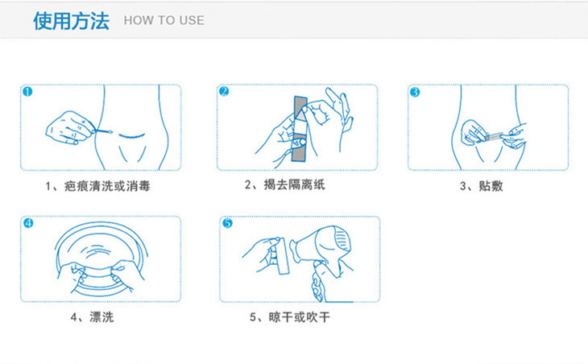Click the 使用方法 heading
Viewport: 588px width, 364px height.
tap(71, 21)
